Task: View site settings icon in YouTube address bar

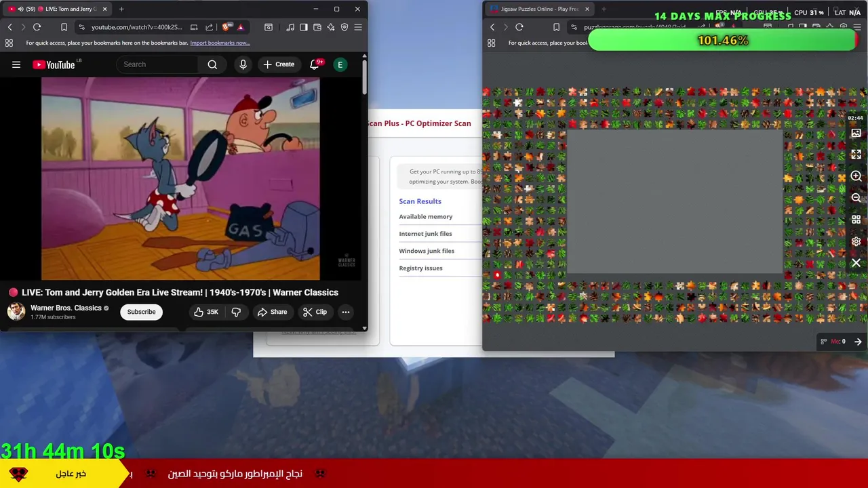Action: (x=81, y=27)
